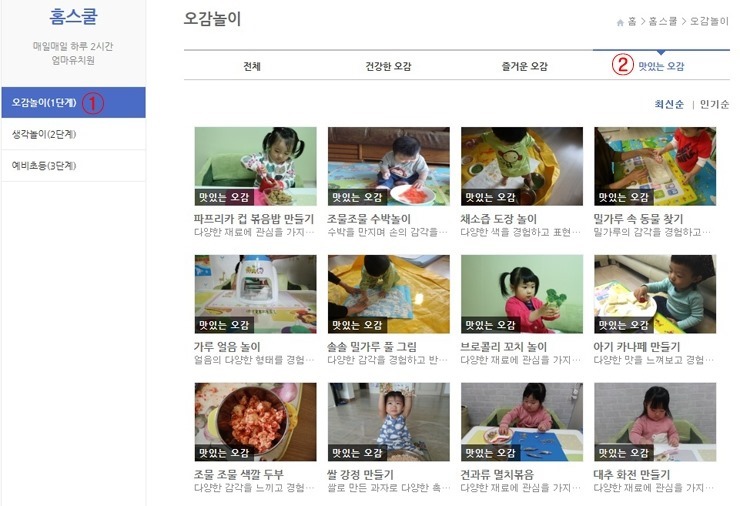Open 오감놀이(1단계) in the sidebar
Viewport: 740px width, 506px height.
click(74, 102)
